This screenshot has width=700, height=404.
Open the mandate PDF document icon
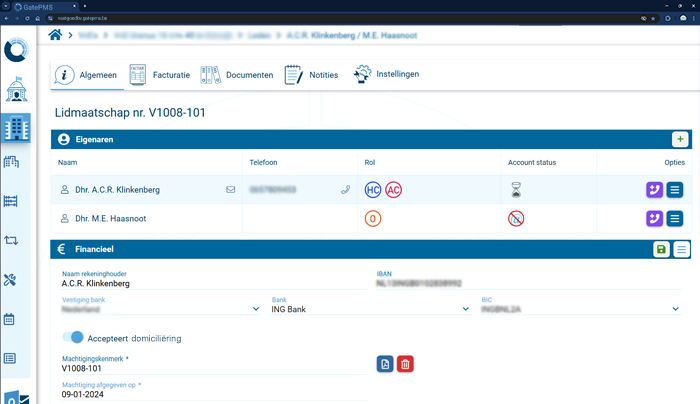pyautogui.click(x=385, y=364)
